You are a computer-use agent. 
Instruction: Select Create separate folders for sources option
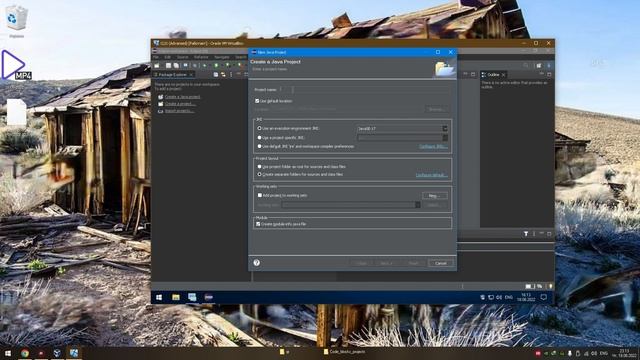[x=259, y=174]
